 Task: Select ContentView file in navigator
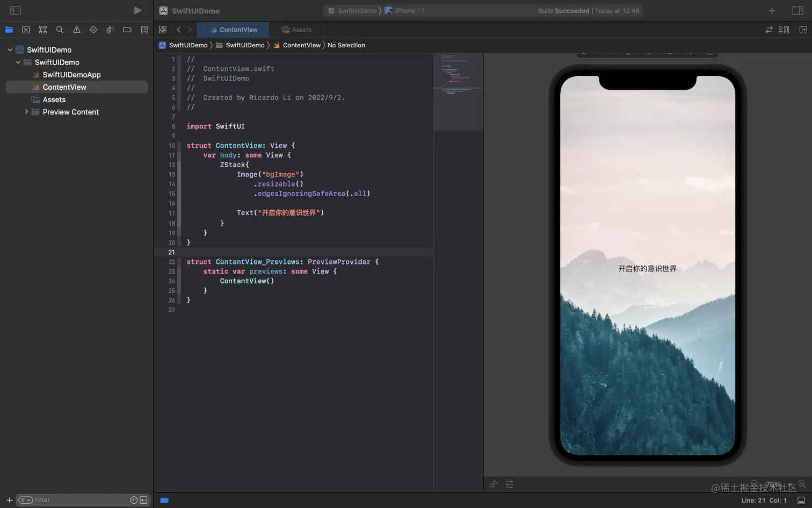point(76,87)
